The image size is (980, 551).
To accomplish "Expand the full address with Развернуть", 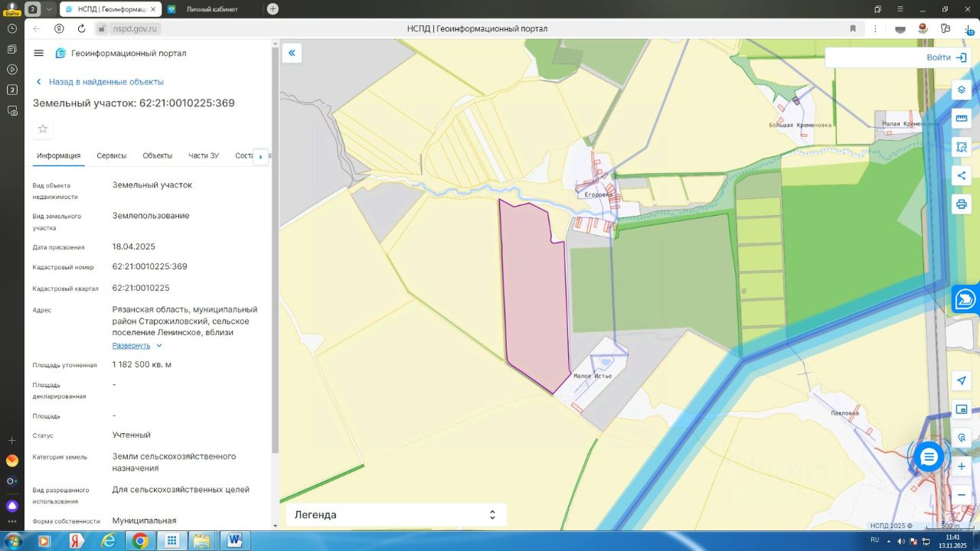I will (x=137, y=346).
